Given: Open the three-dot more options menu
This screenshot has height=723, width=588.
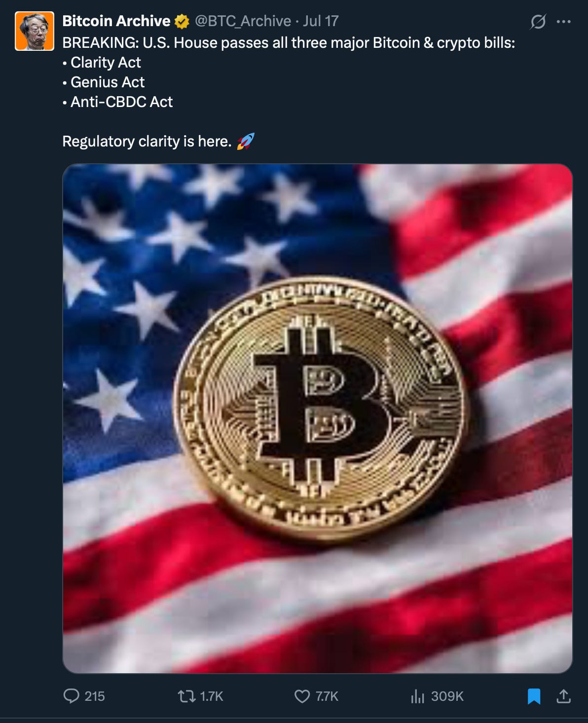Looking at the screenshot, I should coord(563,22).
